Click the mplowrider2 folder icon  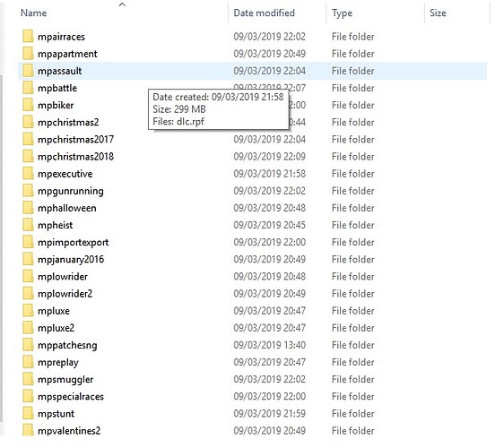[x=28, y=294]
